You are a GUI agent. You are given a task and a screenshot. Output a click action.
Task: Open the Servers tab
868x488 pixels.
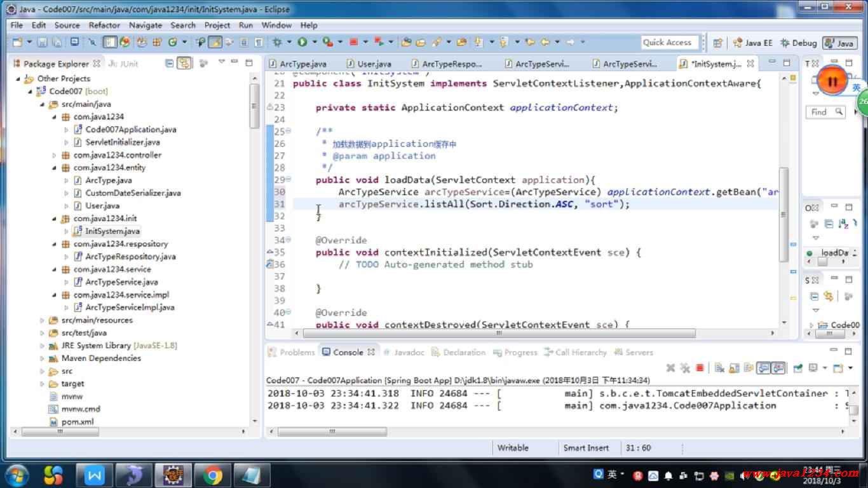pos(633,352)
